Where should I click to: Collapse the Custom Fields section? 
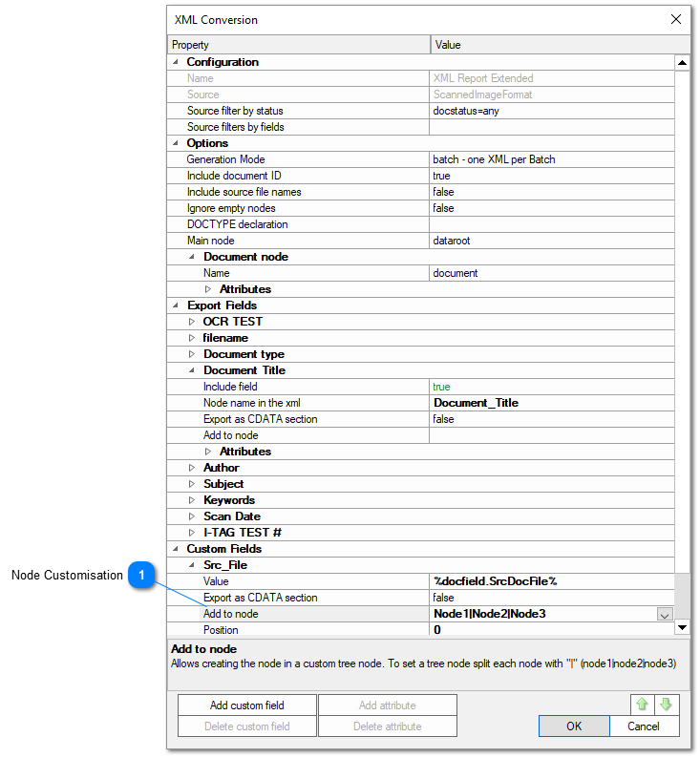(x=176, y=549)
